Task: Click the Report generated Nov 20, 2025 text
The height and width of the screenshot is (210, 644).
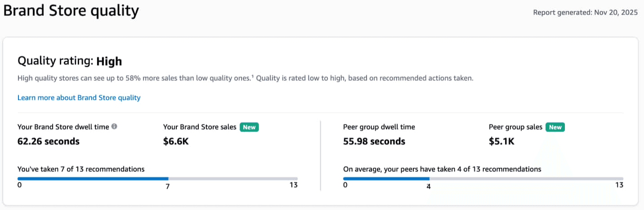Action: (x=585, y=13)
